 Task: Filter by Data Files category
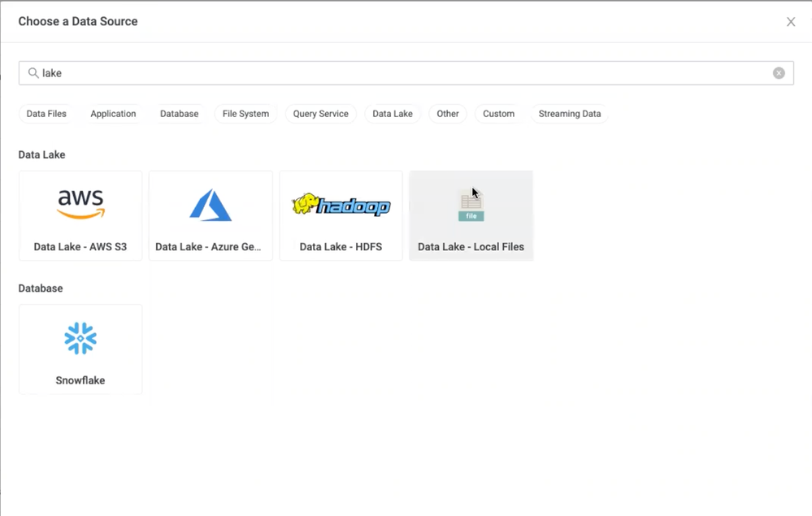point(46,114)
